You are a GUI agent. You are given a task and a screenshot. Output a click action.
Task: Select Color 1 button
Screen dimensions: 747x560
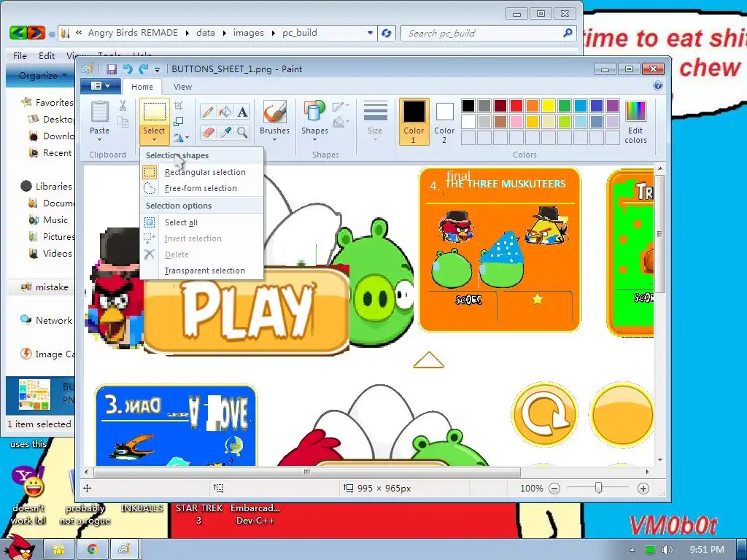(x=414, y=122)
